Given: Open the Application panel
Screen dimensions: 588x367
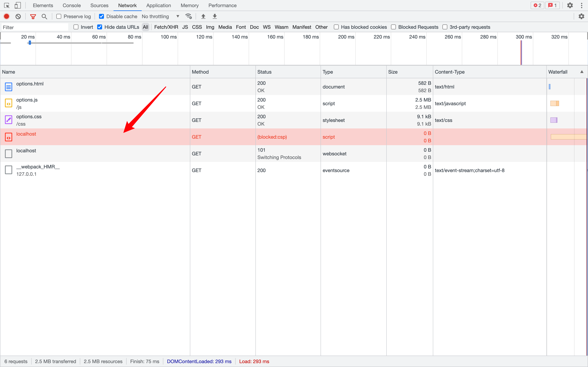Looking at the screenshot, I should [x=158, y=5].
